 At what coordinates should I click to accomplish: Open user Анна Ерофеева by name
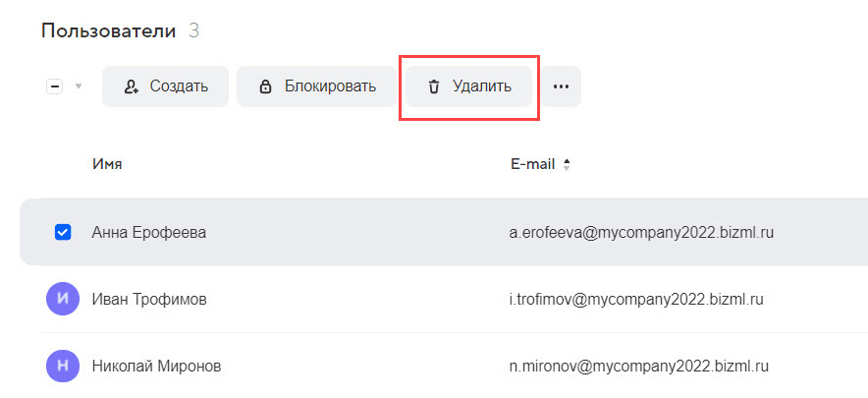tap(148, 233)
